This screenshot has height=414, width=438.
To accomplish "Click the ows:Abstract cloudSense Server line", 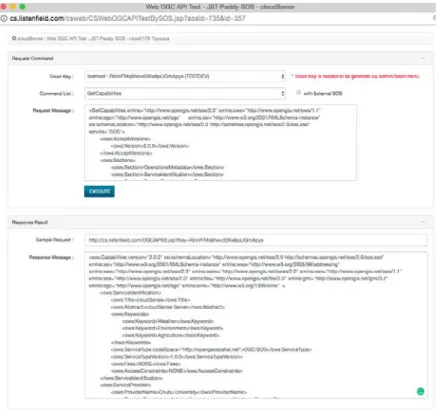I will (168, 307).
